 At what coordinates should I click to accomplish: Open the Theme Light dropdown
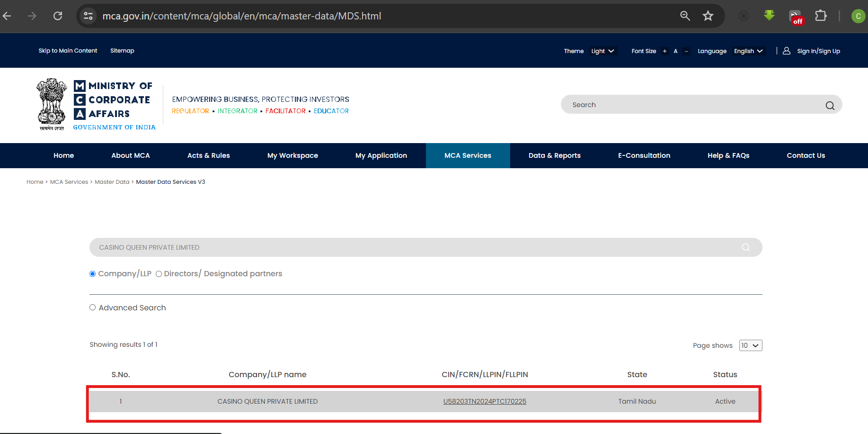coord(602,51)
